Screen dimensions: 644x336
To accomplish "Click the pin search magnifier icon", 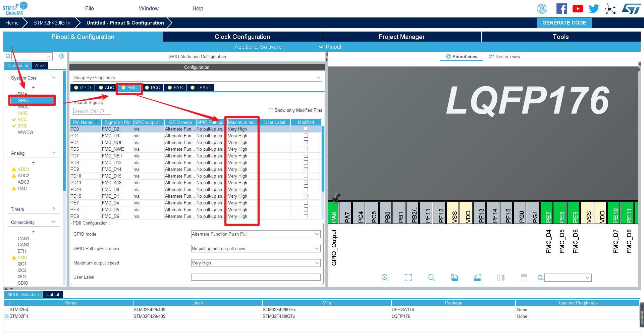I will [540, 278].
